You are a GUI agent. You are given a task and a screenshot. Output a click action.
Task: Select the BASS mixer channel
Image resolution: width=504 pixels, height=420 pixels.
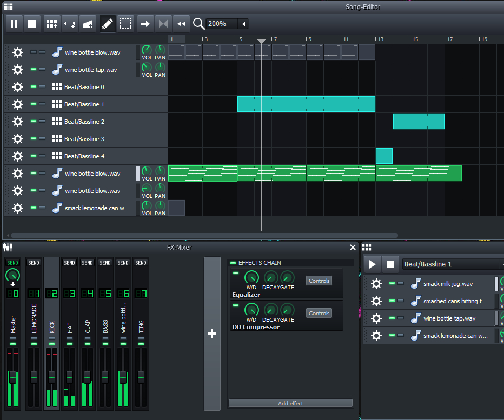point(105,327)
